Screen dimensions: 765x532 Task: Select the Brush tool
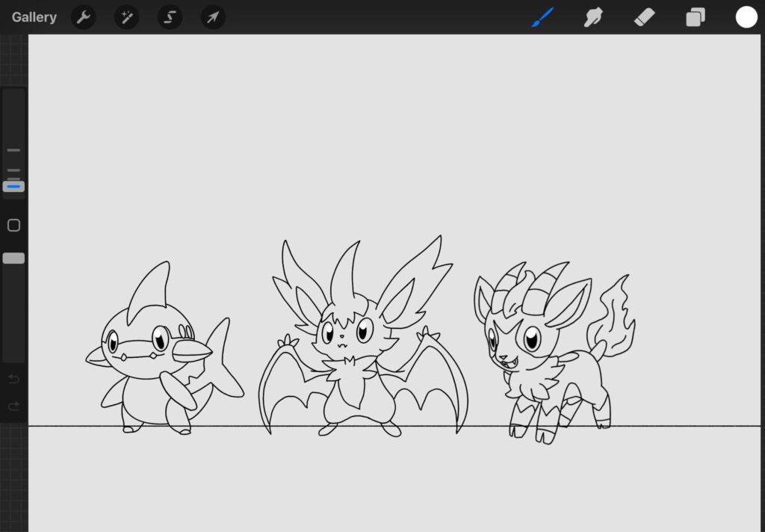coord(542,17)
